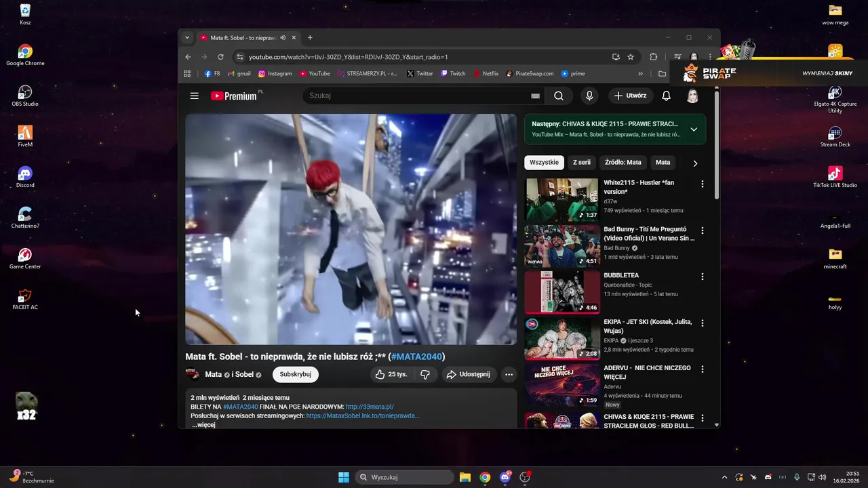Open Chrome tab search dropdown arrow
This screenshot has height=488, width=868.
coord(187,37)
